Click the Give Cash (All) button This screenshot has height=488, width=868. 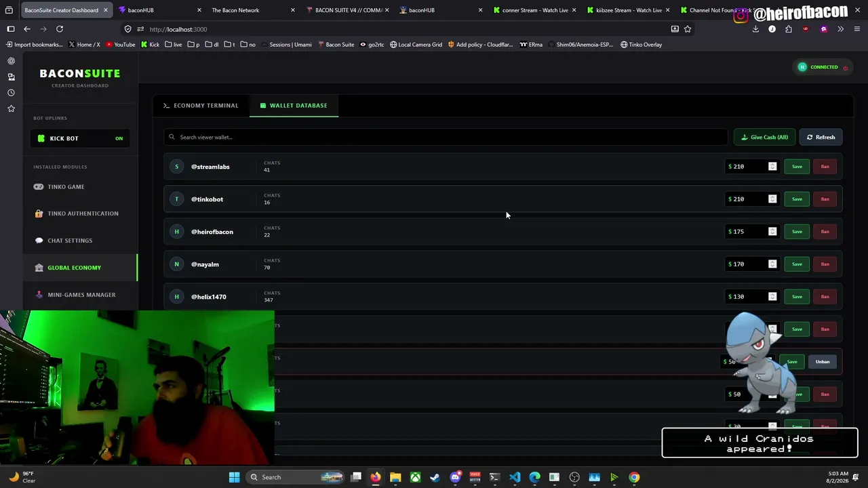[764, 137]
